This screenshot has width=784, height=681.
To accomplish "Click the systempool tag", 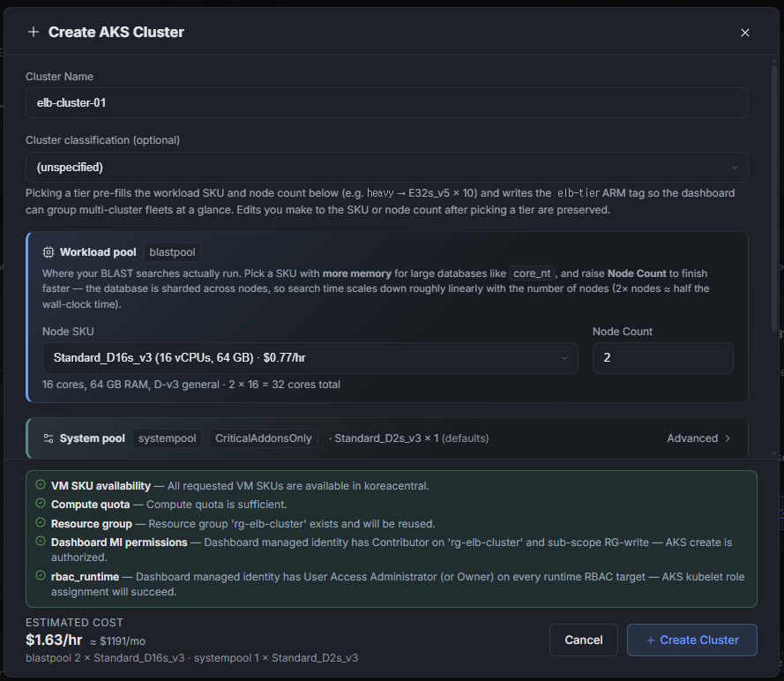I will [167, 438].
